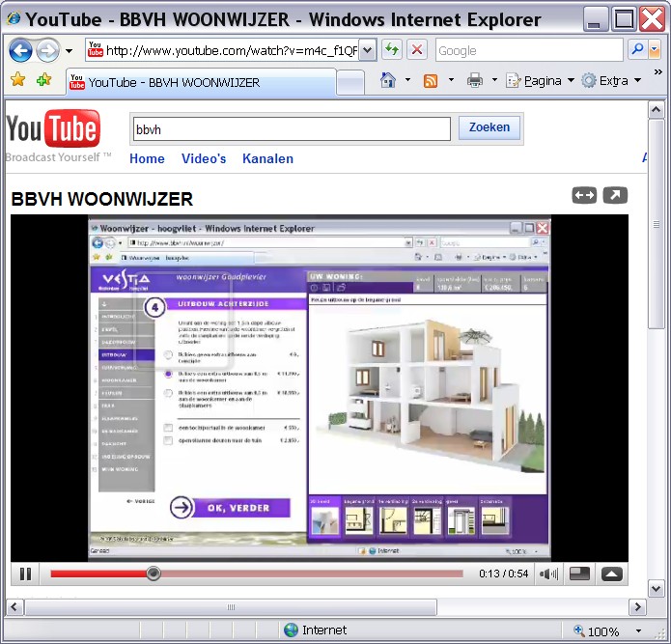The width and height of the screenshot is (671, 644).
Task: Click the page scroll down arrow
Action: (656, 588)
